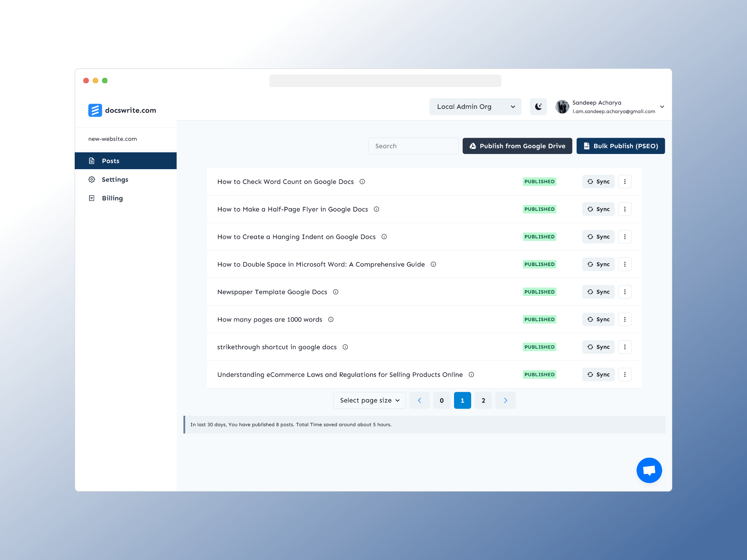Select page 2 in pagination
This screenshot has height=560, width=747.
pos(483,400)
